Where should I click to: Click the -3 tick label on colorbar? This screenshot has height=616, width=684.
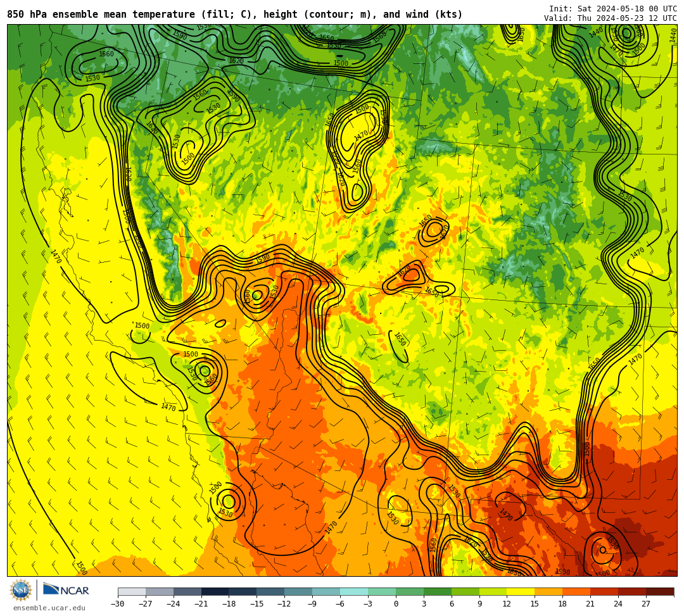[368, 604]
